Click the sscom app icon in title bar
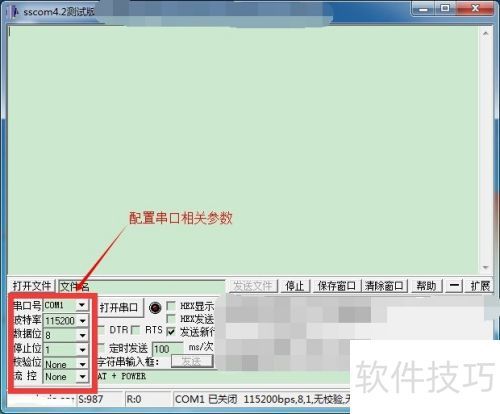The image size is (500, 414). tap(15, 11)
